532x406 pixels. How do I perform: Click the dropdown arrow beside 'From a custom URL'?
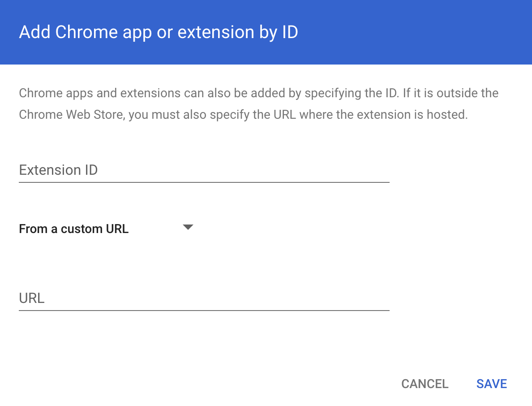[x=188, y=227]
